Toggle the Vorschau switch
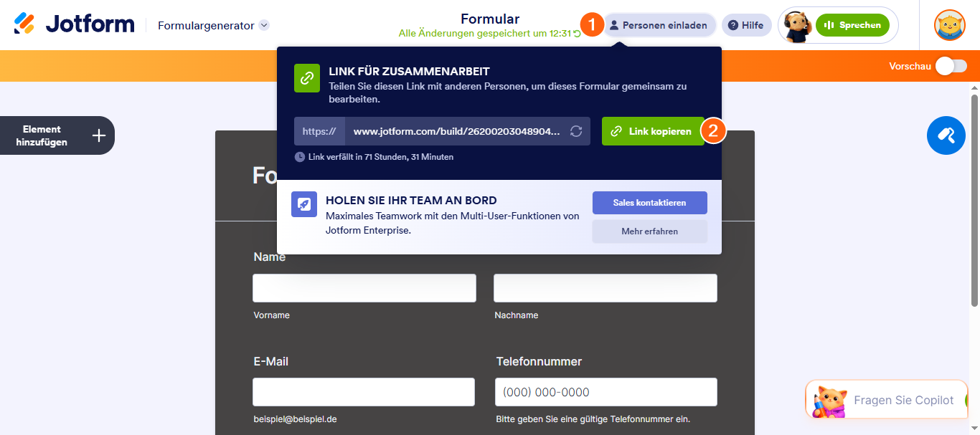The width and height of the screenshot is (980, 435). tap(951, 66)
